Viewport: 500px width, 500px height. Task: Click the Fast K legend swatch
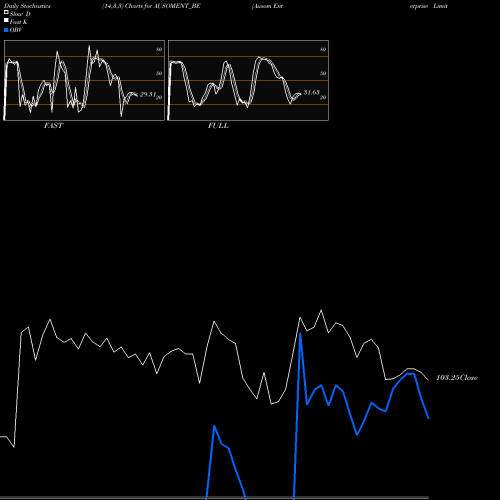coord(6,20)
